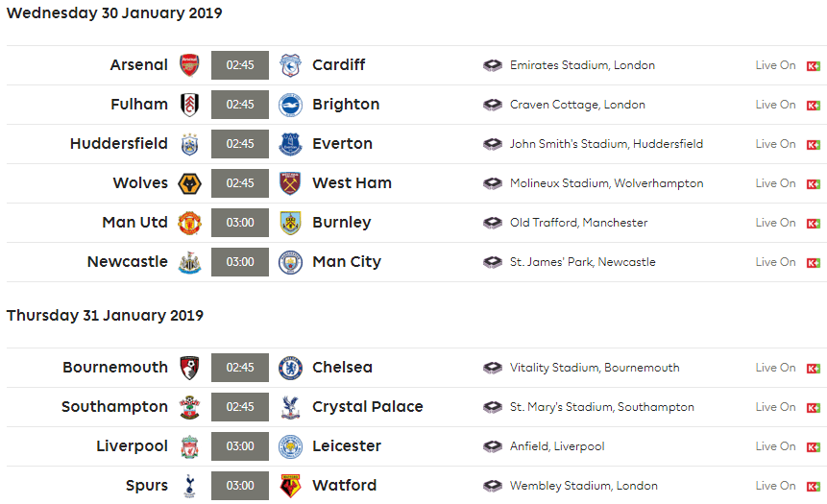Open the Newcastle v Man City 03:00 box
The width and height of the screenshot is (827, 504).
pyautogui.click(x=240, y=262)
